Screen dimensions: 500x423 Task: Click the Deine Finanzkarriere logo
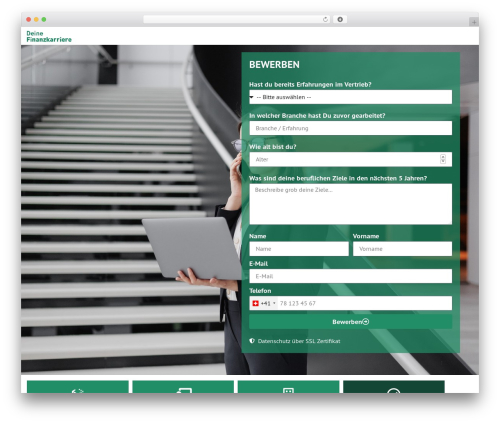[49, 36]
